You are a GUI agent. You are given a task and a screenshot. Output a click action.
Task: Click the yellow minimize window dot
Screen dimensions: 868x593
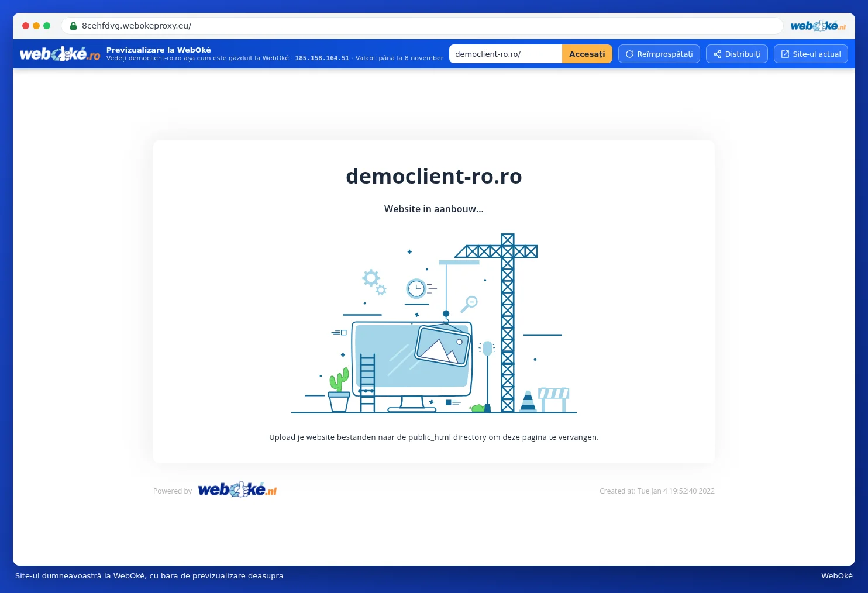tap(36, 26)
